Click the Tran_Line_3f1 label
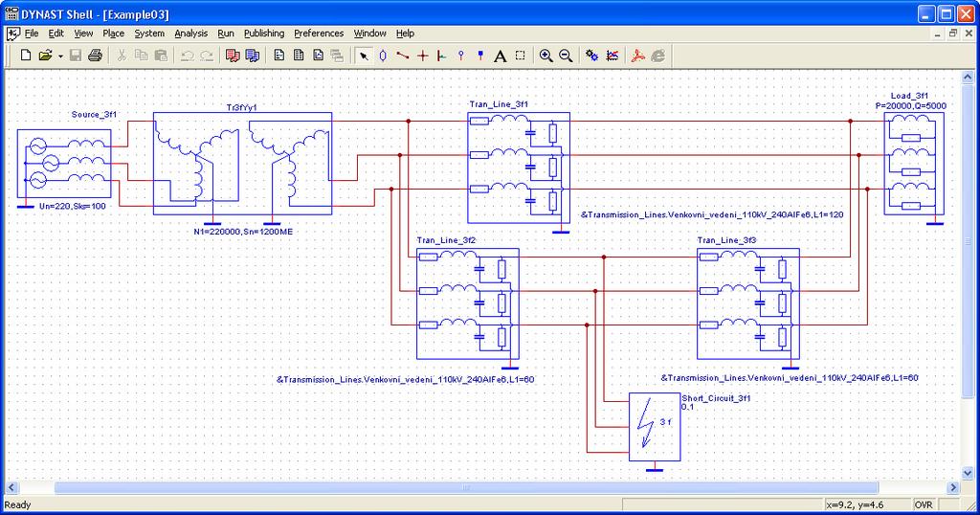This screenshot has height=515, width=980. point(499,104)
